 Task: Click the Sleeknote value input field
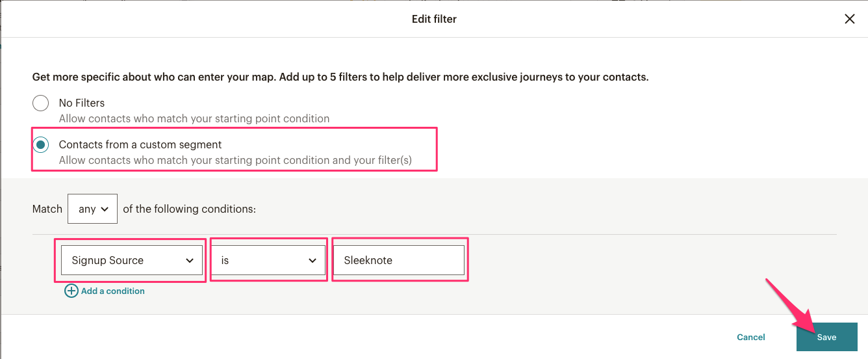399,260
